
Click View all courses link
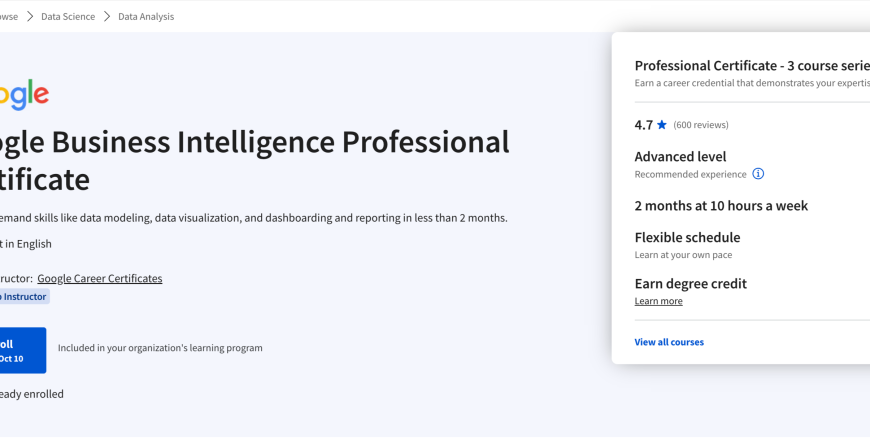pyautogui.click(x=669, y=342)
